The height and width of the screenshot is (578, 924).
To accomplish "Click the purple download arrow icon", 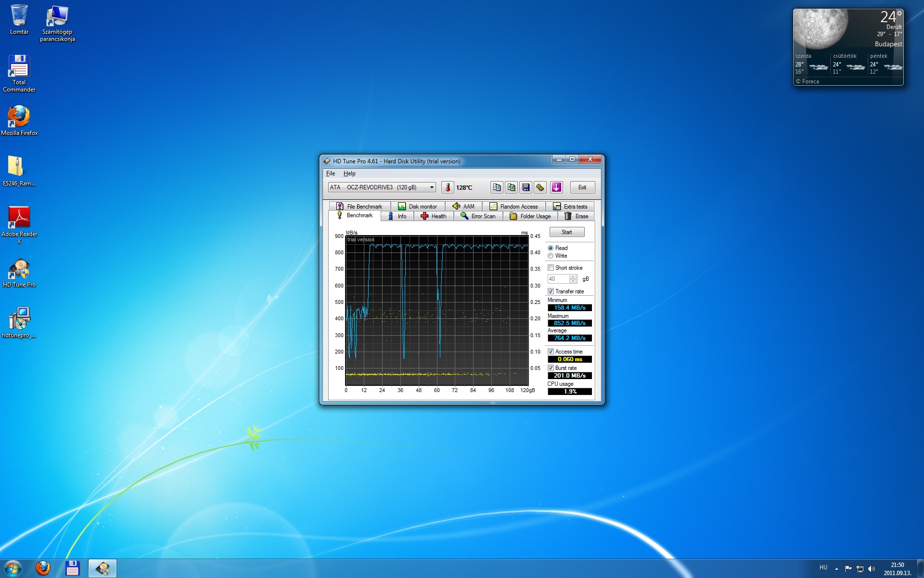I will pos(556,187).
